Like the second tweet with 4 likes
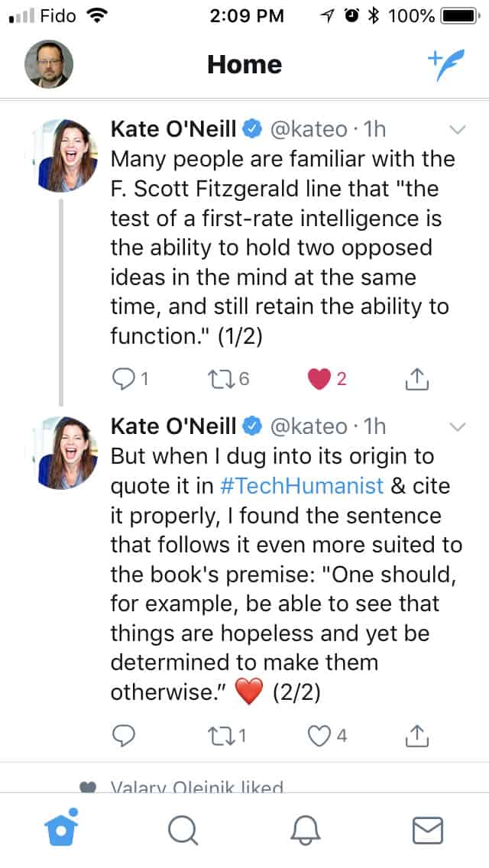489x868 pixels. click(318, 735)
